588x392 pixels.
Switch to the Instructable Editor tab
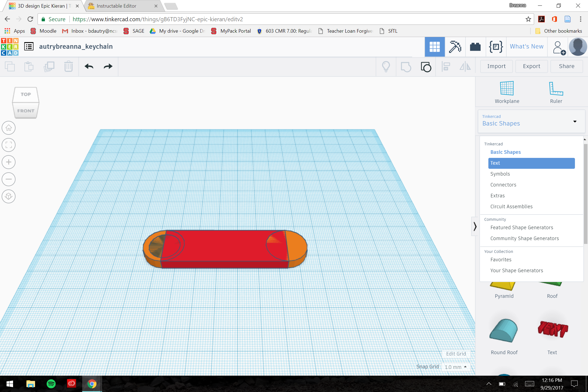click(117, 6)
